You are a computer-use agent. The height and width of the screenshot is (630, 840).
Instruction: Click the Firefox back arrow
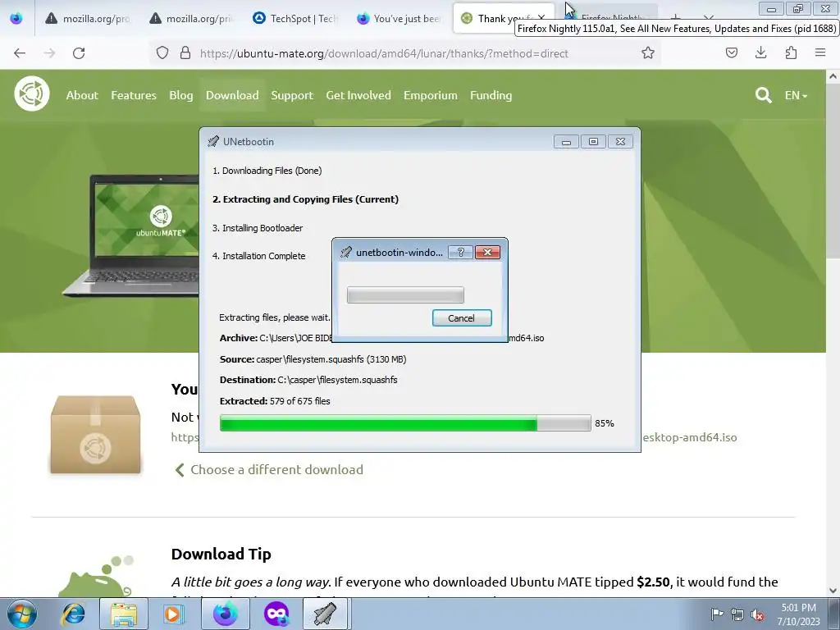20,53
